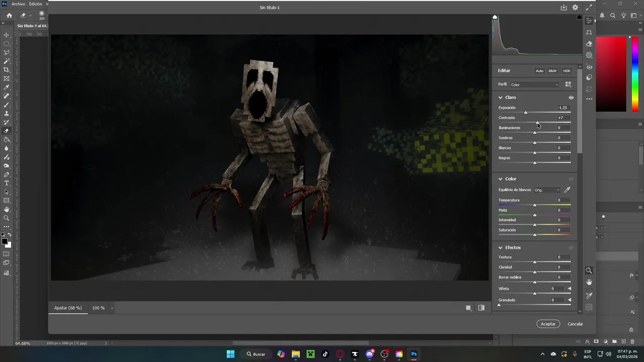Click Aceptar to apply Camera Raw
The height and width of the screenshot is (362, 644).
(548, 324)
